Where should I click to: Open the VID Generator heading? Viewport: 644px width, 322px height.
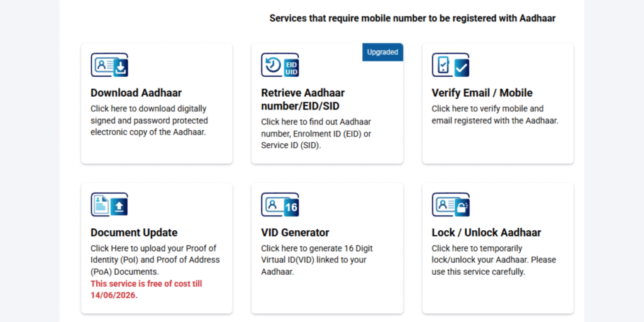coord(295,233)
